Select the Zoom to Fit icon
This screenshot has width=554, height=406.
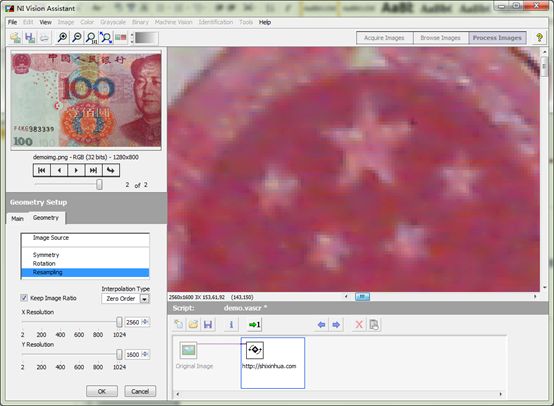click(x=106, y=37)
